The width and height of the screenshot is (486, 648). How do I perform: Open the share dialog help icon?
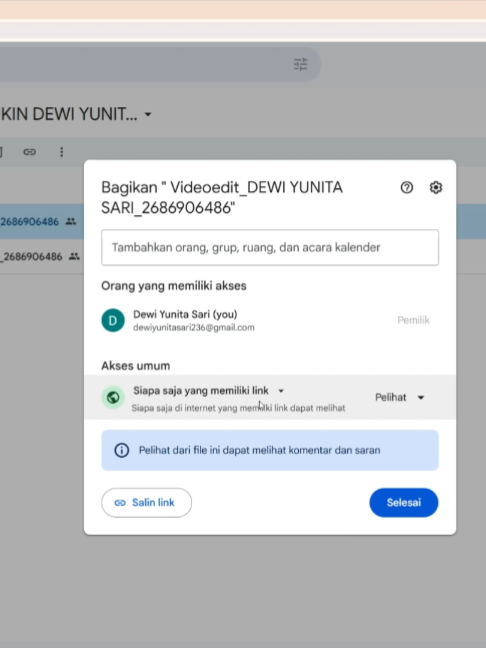click(407, 188)
